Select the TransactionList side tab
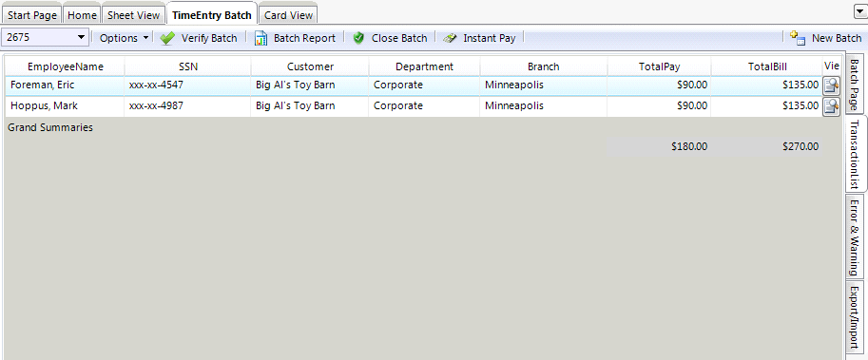Screen dimensions: 868x360 (856, 154)
